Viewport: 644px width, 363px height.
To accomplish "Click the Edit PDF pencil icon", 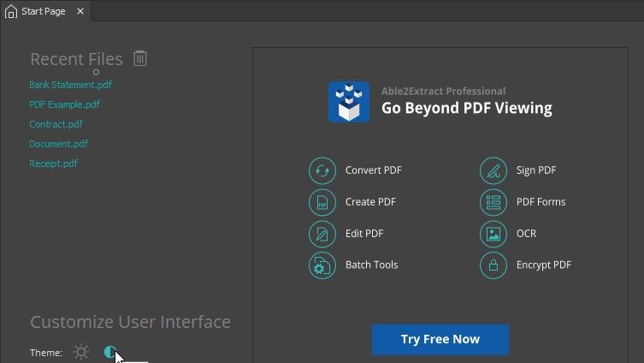I will click(x=322, y=234).
